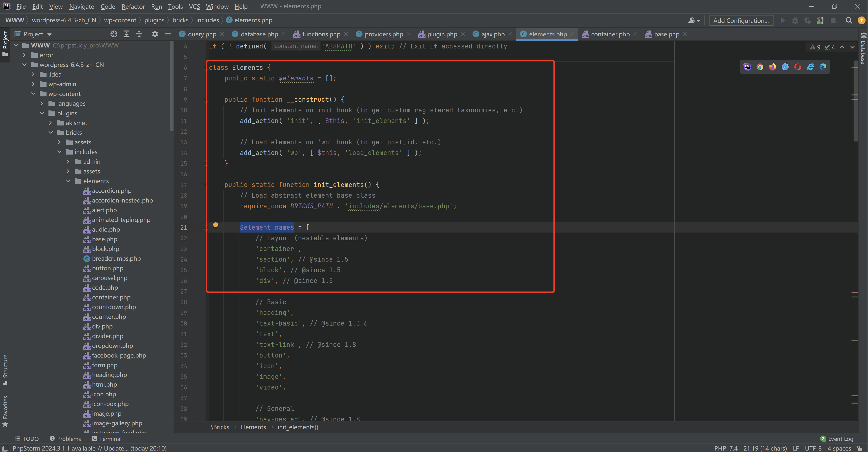Go to previous highlighted error arrow

tap(842, 47)
